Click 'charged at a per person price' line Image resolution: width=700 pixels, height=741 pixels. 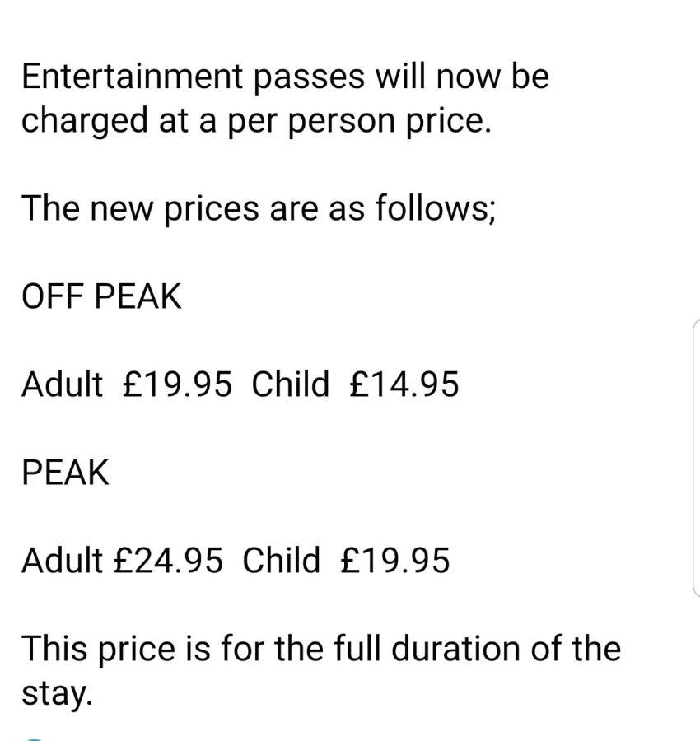pyautogui.click(x=257, y=122)
